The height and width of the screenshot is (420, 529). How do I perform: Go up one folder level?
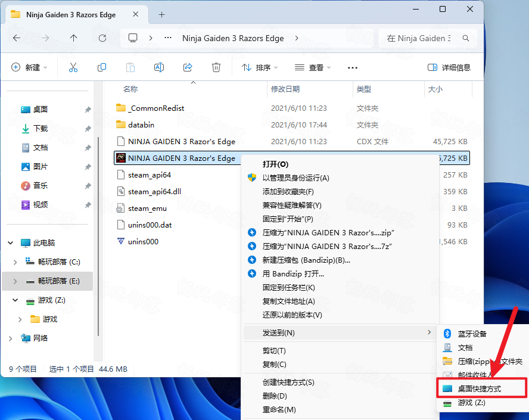(x=73, y=38)
